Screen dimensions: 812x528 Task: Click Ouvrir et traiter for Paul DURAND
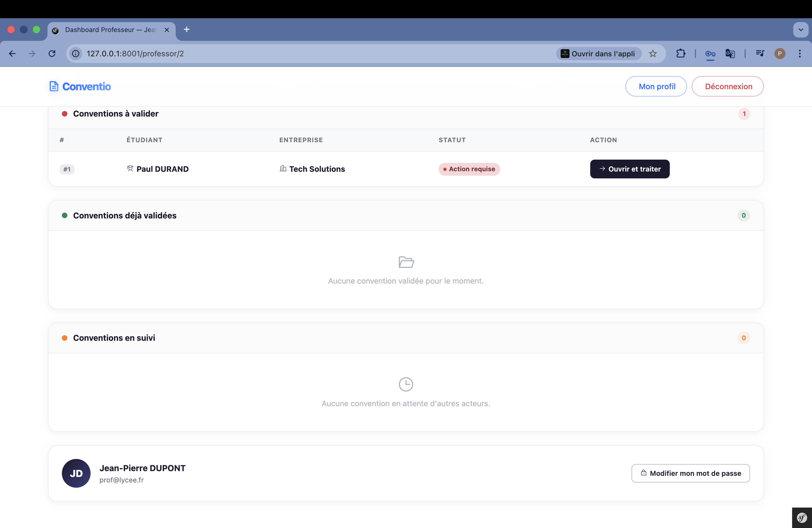click(629, 169)
